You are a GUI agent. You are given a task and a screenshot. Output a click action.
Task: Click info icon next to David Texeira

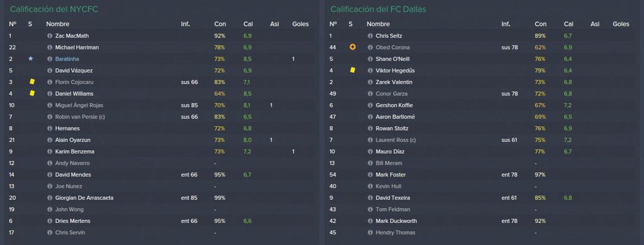[x=370, y=198]
